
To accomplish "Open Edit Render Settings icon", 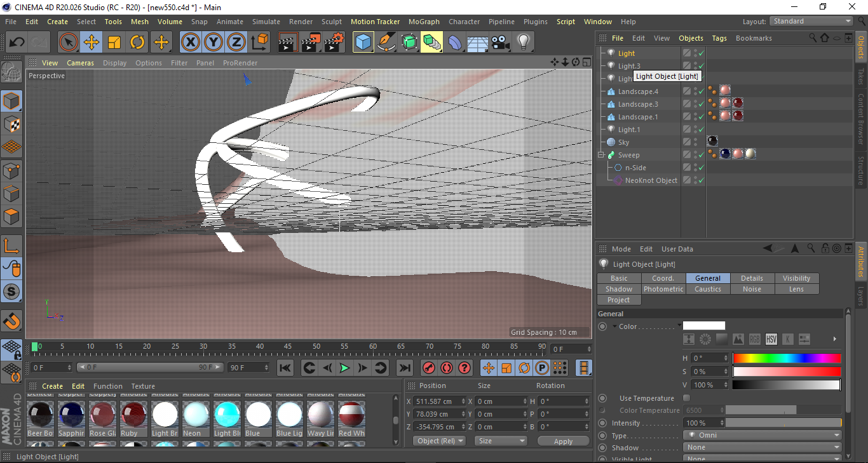I will pos(334,43).
